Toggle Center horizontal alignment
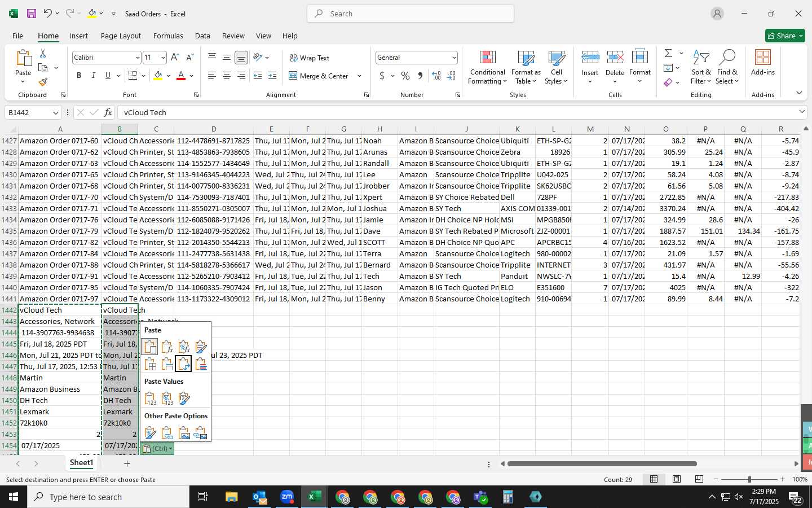This screenshot has width=812, height=508. click(227, 76)
